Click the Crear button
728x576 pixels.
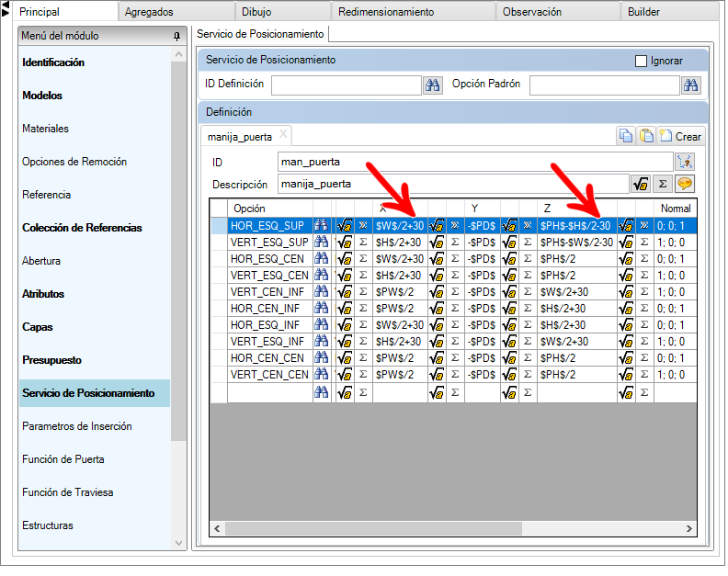(681, 137)
